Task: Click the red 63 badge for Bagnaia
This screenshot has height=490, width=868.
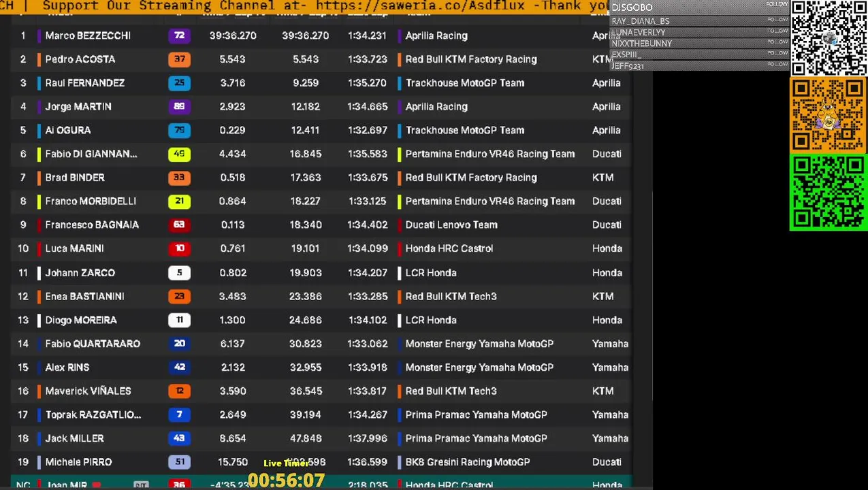Action: 180,225
